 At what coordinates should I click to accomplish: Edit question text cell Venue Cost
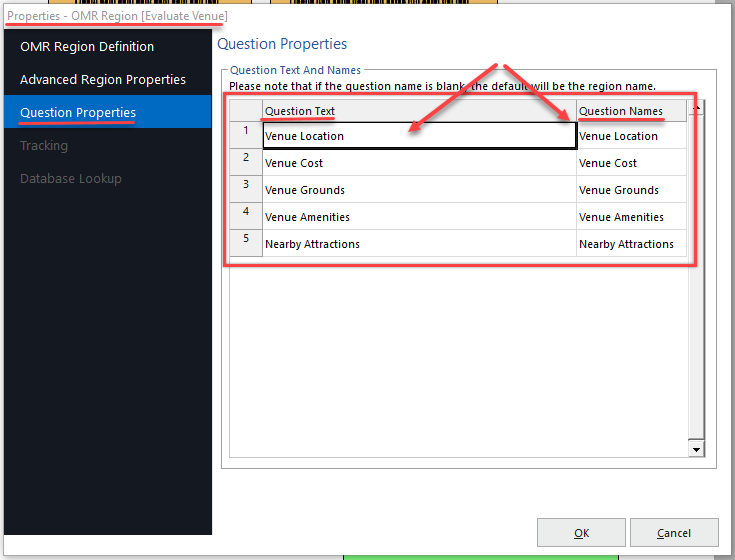[420, 163]
